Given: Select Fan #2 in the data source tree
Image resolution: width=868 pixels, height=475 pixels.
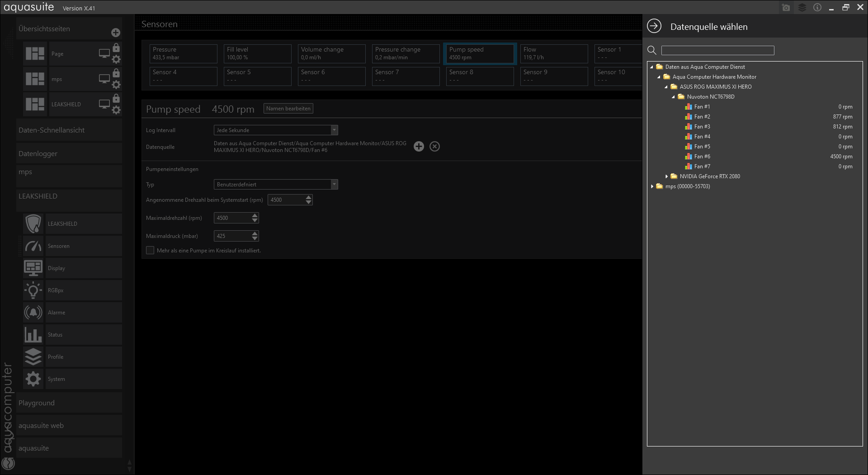Looking at the screenshot, I should (x=702, y=117).
